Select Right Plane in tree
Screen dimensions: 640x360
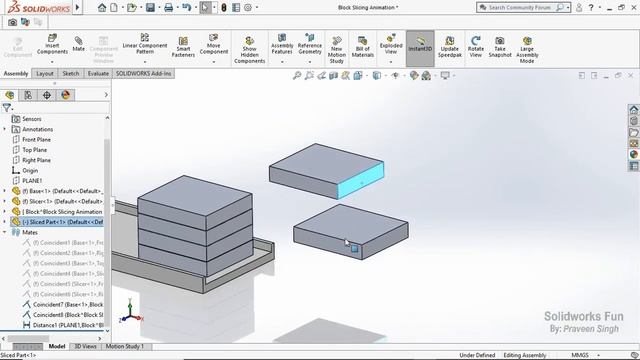36,160
